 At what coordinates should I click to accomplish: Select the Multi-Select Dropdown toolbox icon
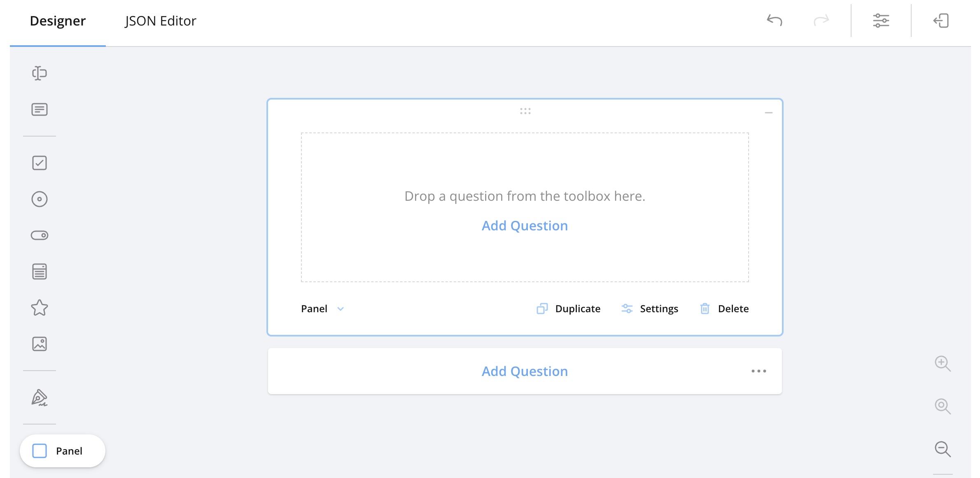click(x=40, y=271)
